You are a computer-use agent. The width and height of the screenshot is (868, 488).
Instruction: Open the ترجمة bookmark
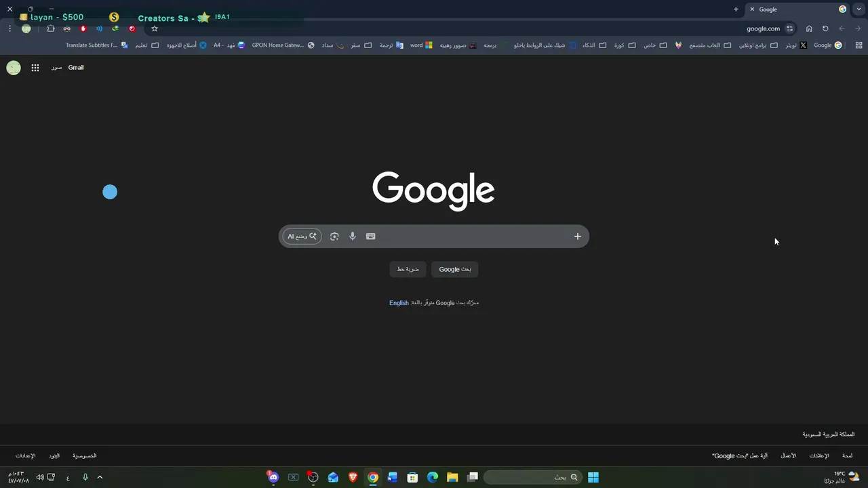pyautogui.click(x=391, y=45)
